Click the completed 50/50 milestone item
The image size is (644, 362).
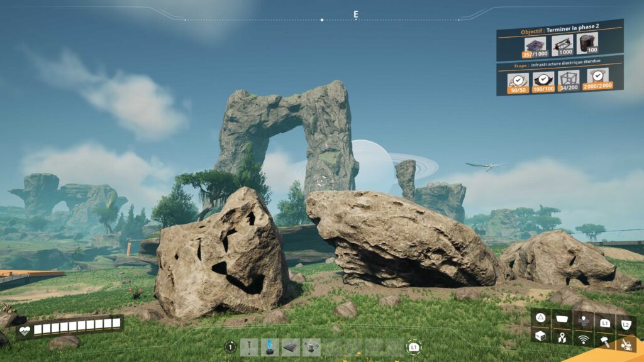[x=518, y=80]
